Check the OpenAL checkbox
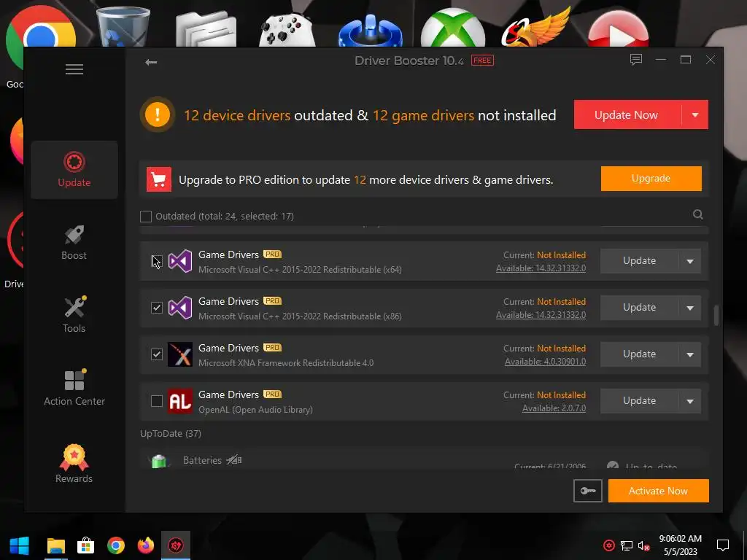The image size is (747, 560). (x=157, y=401)
